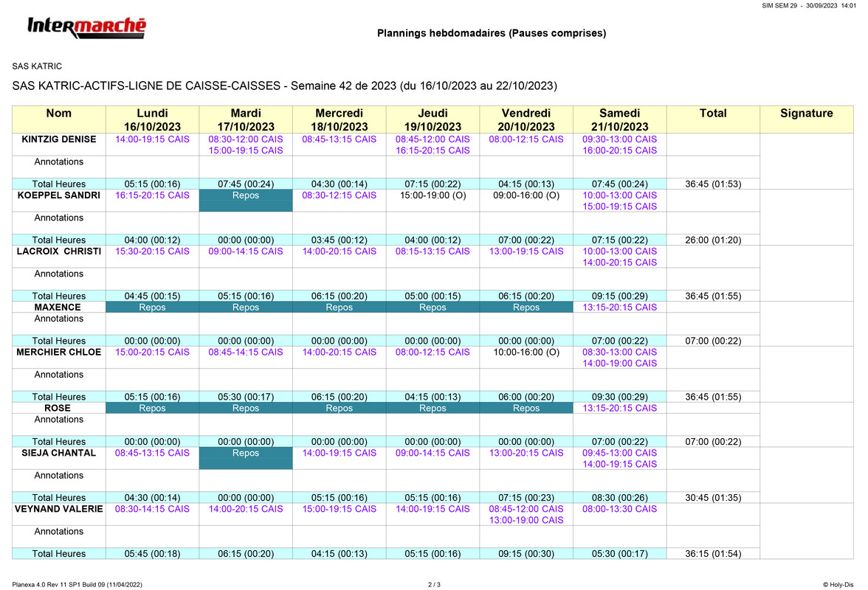868x590 pixels.
Task: Click Merchier Chloe's Friday shift "10:00-16:00 (O)"
Action: (526, 353)
